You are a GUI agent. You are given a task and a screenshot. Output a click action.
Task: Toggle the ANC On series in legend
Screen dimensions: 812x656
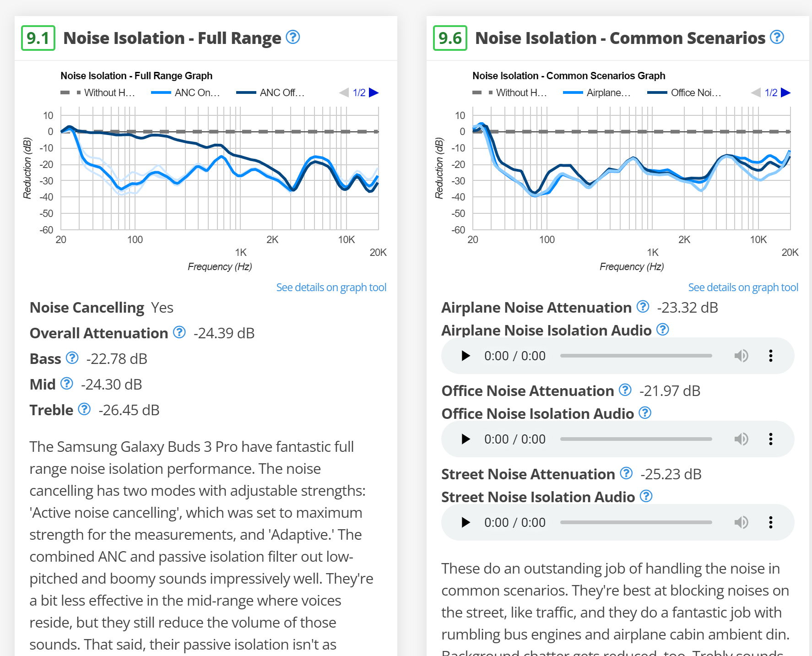click(x=186, y=93)
